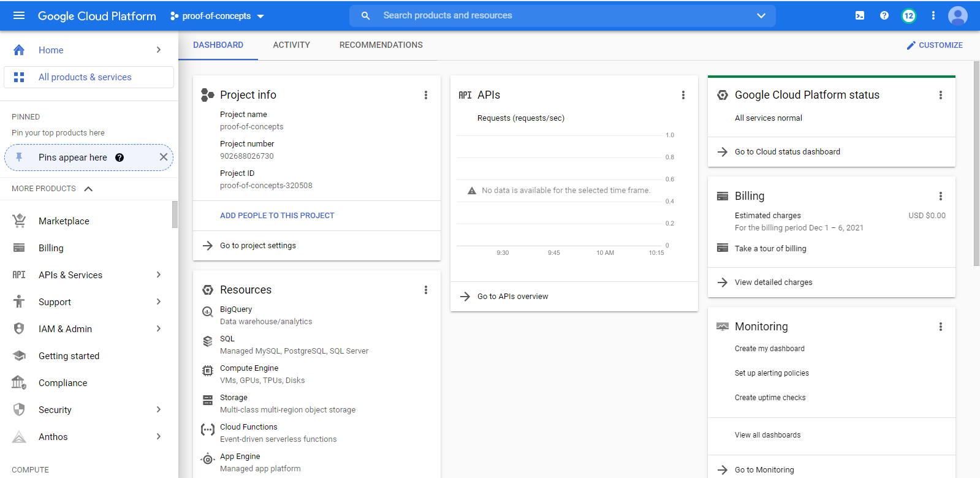
Task: Click the search magnifier icon
Action: (366, 15)
